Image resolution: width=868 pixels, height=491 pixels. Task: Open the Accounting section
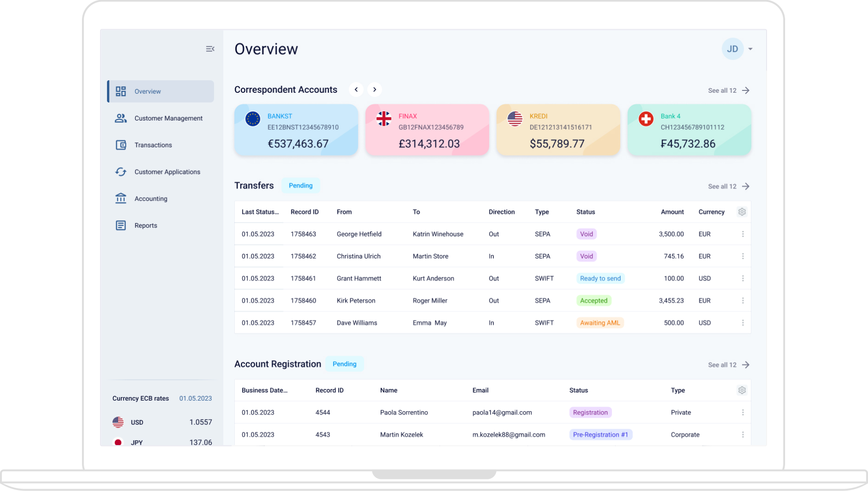click(151, 198)
